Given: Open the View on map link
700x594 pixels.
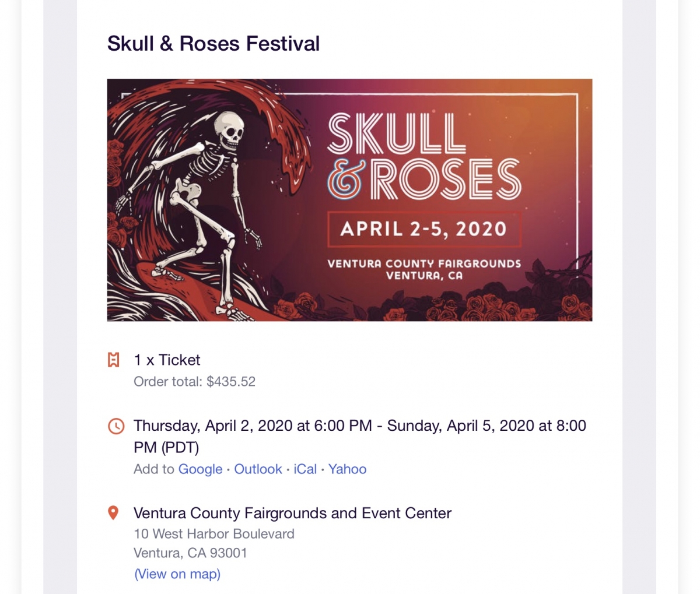Looking at the screenshot, I should pyautogui.click(x=177, y=574).
